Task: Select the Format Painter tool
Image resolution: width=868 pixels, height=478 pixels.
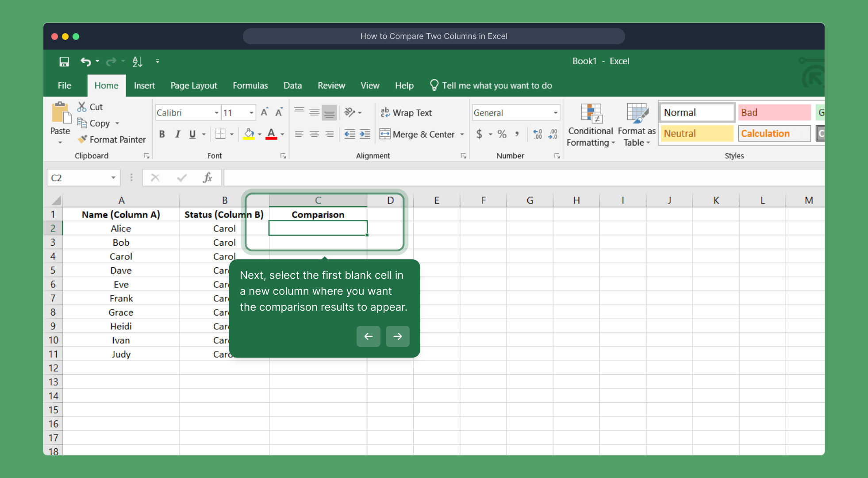Action: (x=112, y=139)
